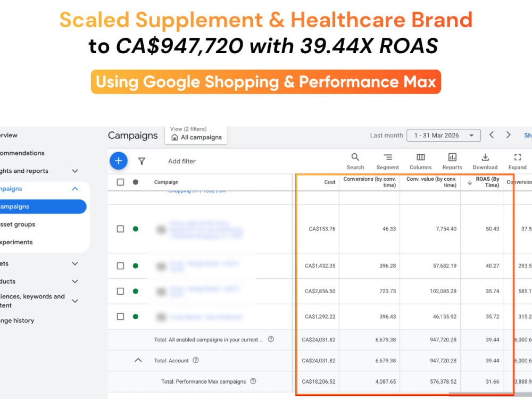Click the 57,682.19 conv. value cell
This screenshot has height=399, width=532.
(x=444, y=265)
